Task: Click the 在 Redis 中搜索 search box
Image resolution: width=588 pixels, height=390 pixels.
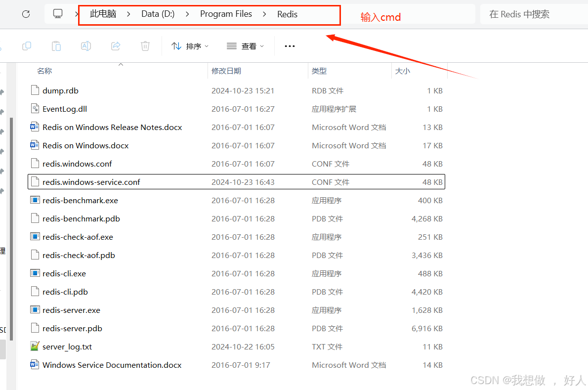Action: 534,14
